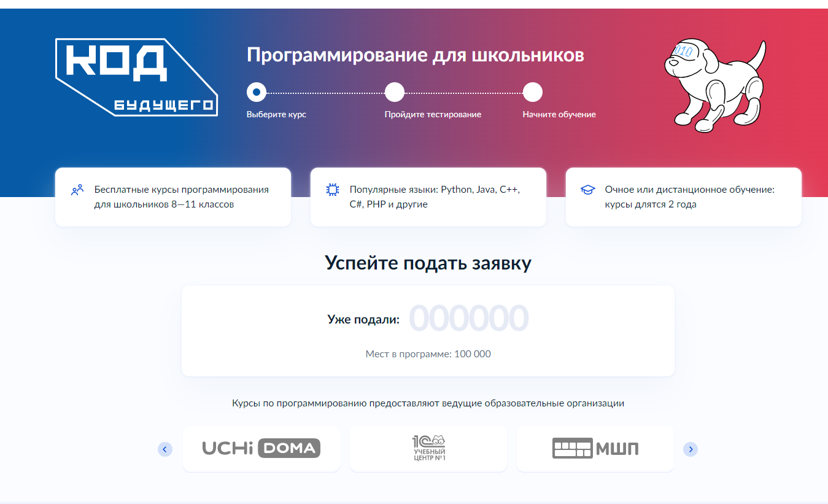Click the people icon for free courses
Viewport: 828px width, 504px height.
[x=77, y=190]
